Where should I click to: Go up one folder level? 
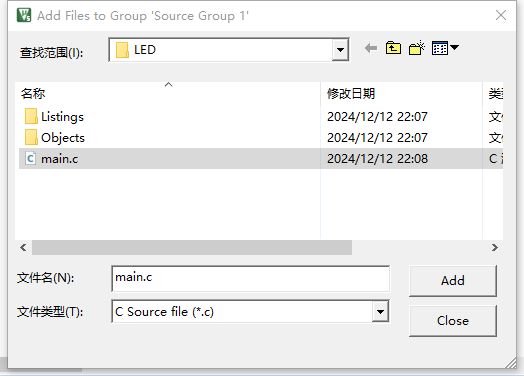pos(393,48)
